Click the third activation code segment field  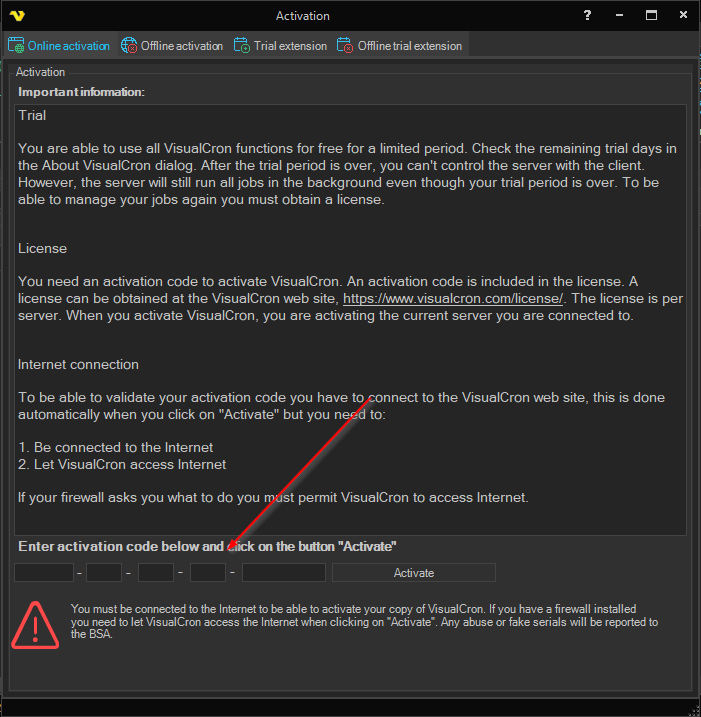tap(156, 573)
